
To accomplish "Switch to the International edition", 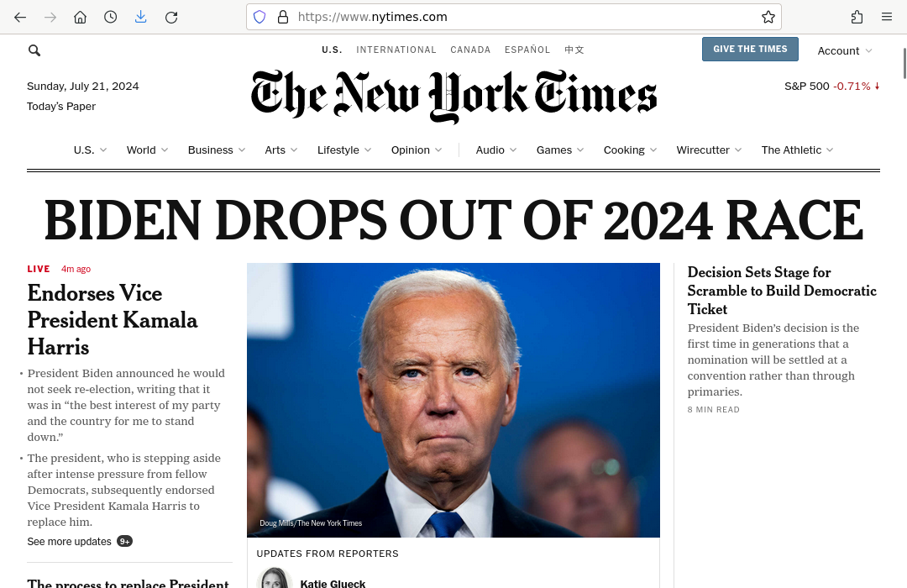I will pos(396,50).
